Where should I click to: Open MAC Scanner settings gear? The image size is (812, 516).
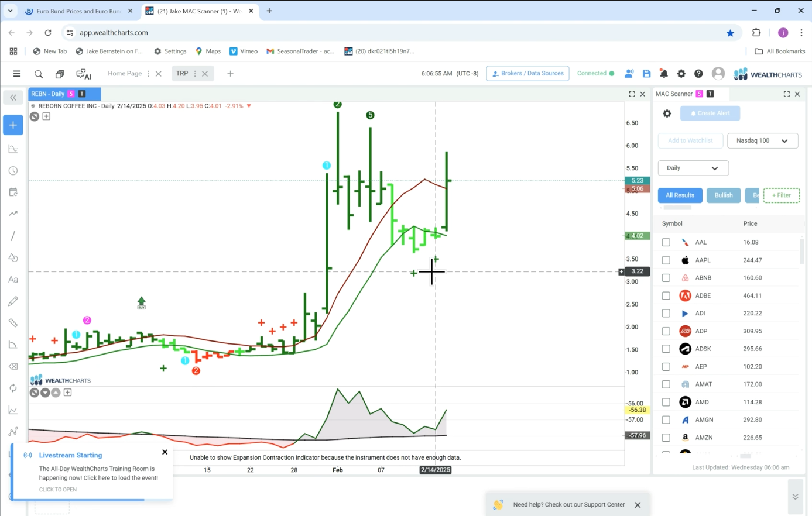tap(667, 113)
